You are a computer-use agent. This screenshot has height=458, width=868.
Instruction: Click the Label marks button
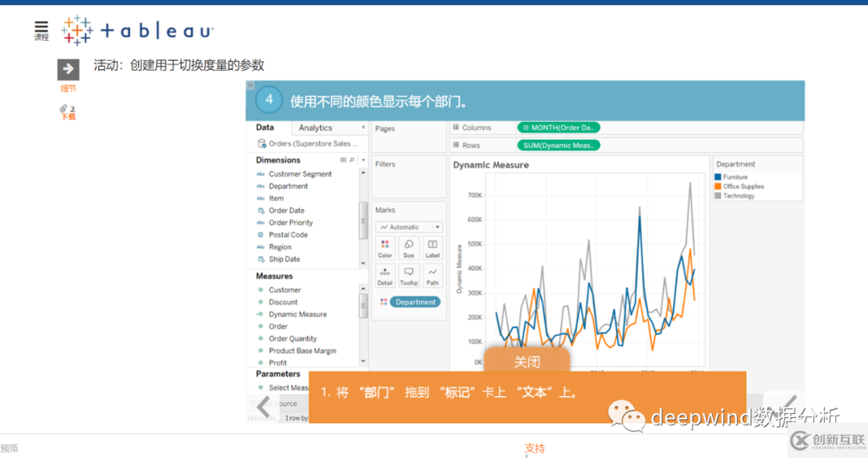[432, 249]
